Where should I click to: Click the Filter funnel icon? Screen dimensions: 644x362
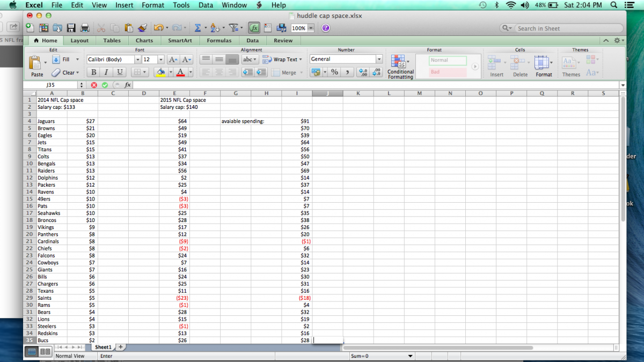233,28
